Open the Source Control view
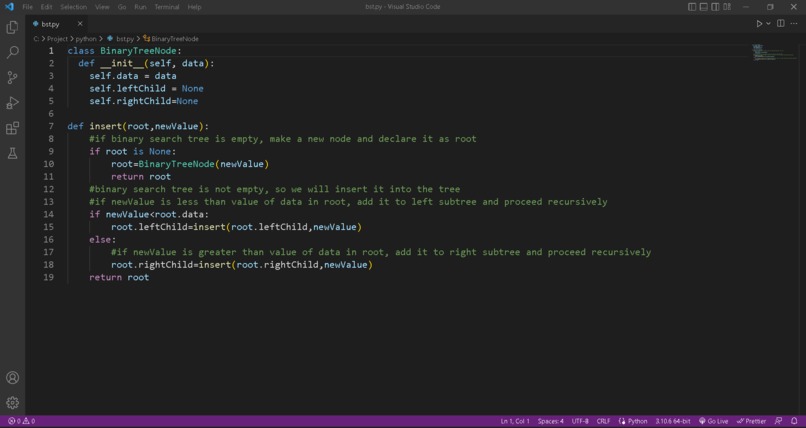The height and width of the screenshot is (428, 806). coord(12,78)
